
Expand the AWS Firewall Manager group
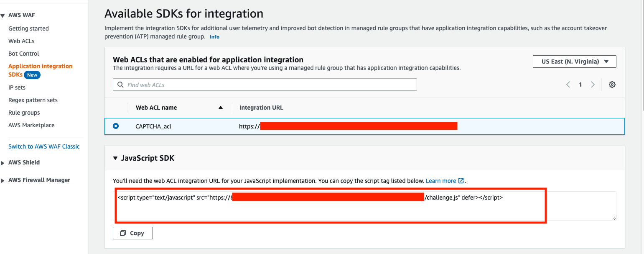point(3,180)
